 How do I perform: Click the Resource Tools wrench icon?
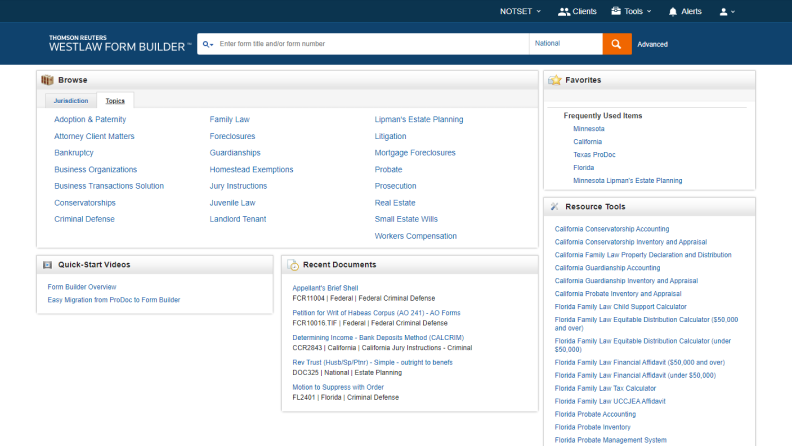[x=554, y=206]
